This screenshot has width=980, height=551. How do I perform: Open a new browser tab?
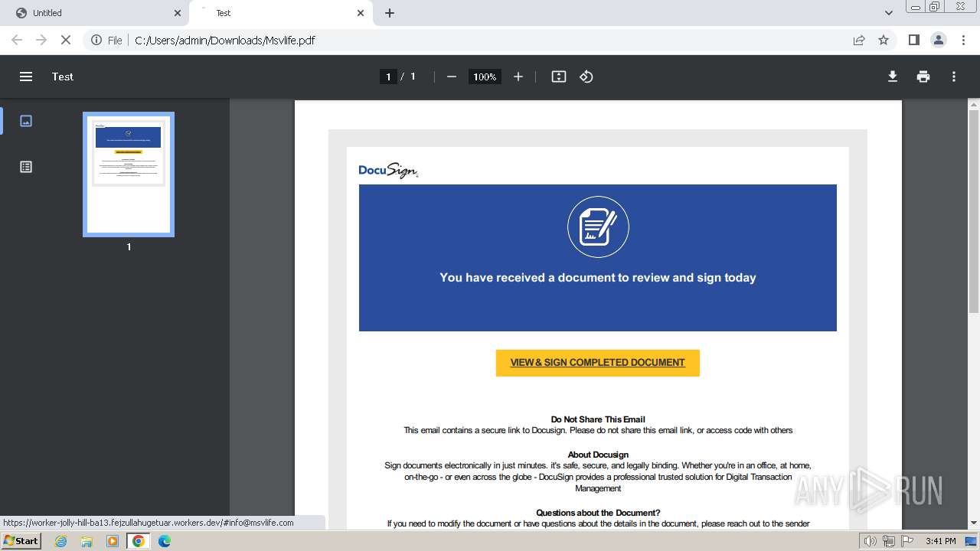pos(390,13)
